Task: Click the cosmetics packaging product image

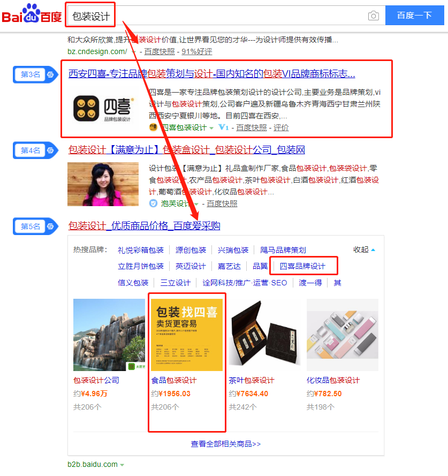Action: click(343, 335)
